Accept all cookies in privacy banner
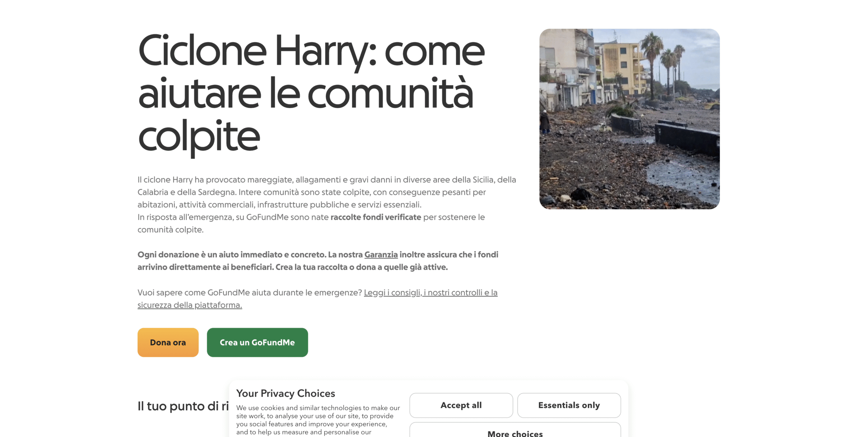 (x=461, y=405)
